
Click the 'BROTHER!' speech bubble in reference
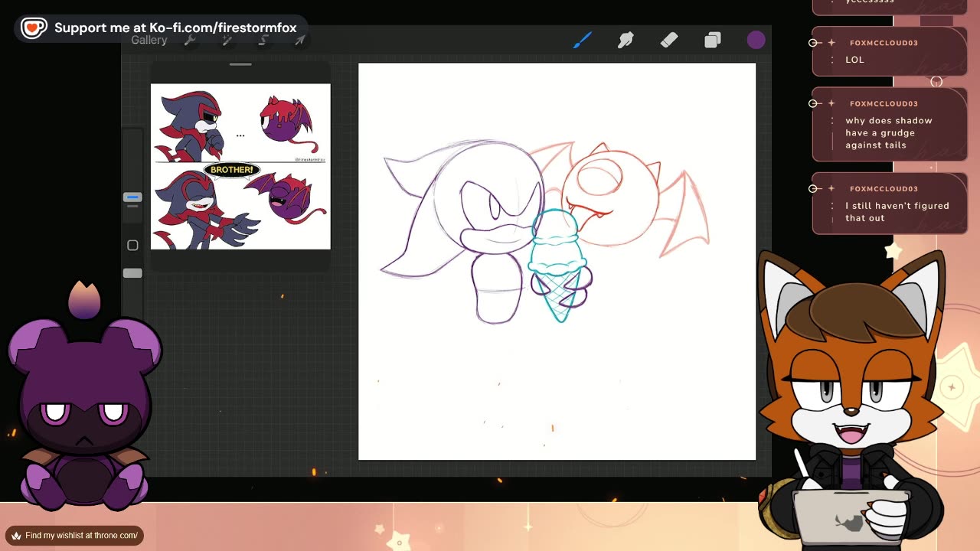pos(231,170)
